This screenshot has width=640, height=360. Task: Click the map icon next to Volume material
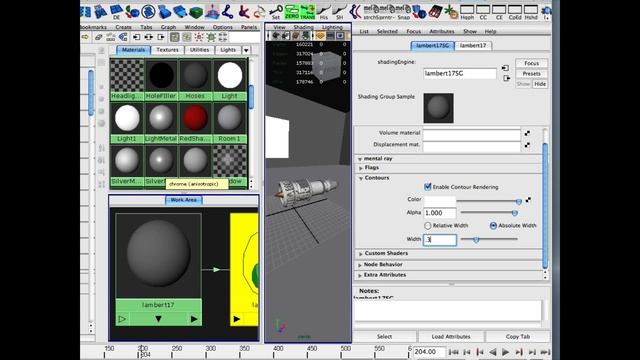tap(527, 133)
